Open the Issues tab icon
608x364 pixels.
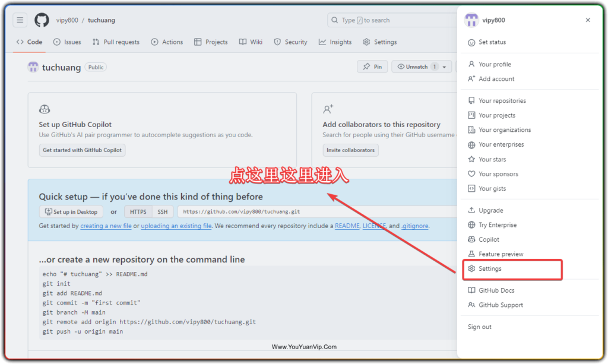pos(57,42)
